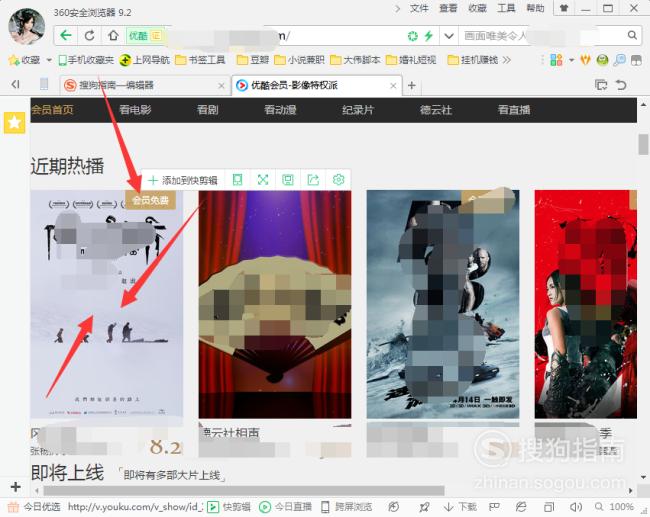Click the sidebar plus add button at bottom left
This screenshot has height=517, width=650.
15,487
